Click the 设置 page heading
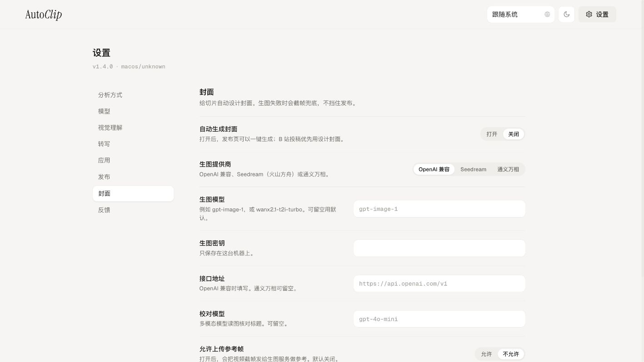The height and width of the screenshot is (362, 644). [x=101, y=53]
